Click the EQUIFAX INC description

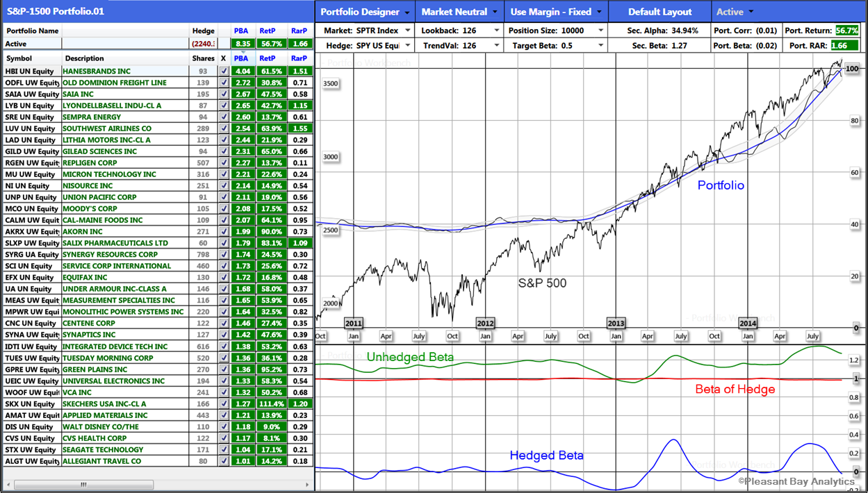click(125, 277)
